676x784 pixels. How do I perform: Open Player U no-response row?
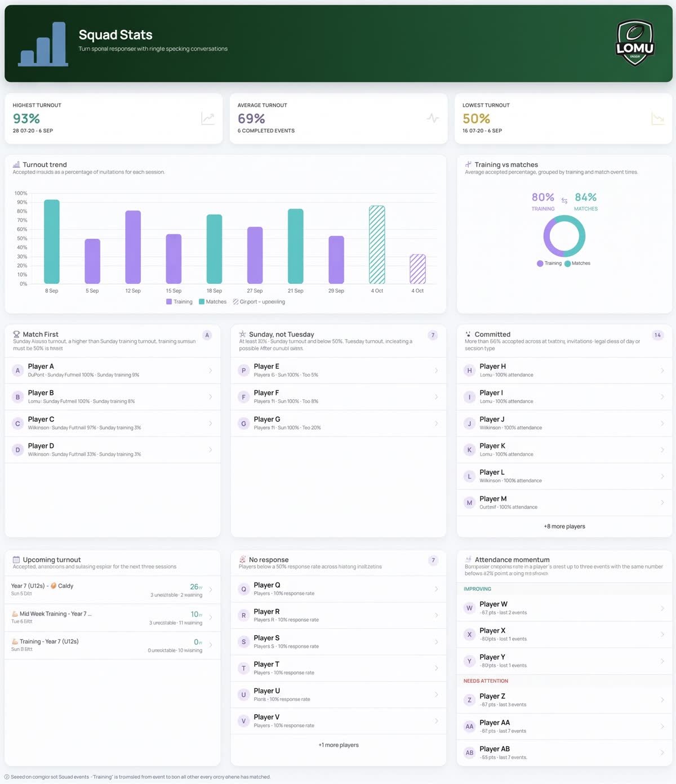(x=339, y=694)
